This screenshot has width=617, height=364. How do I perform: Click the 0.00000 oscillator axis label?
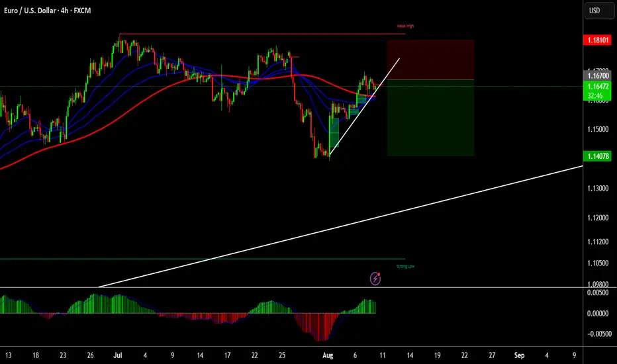coord(597,314)
